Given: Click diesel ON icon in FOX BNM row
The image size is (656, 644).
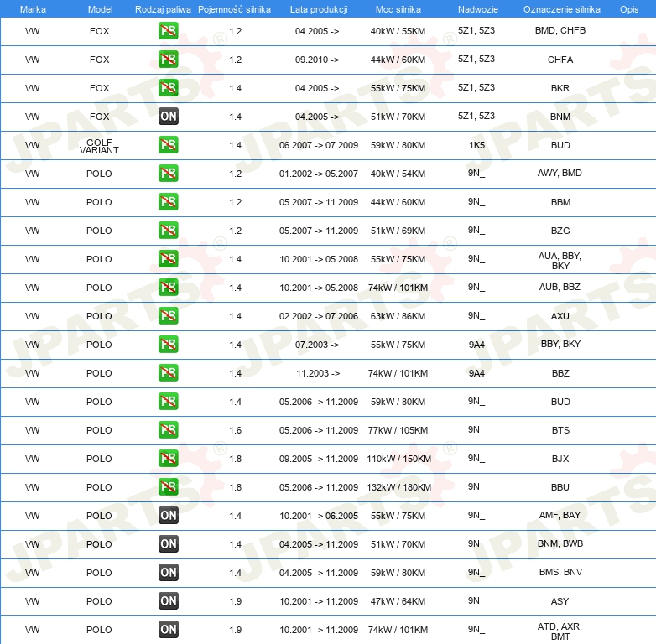Looking at the screenshot, I should pos(168,117).
